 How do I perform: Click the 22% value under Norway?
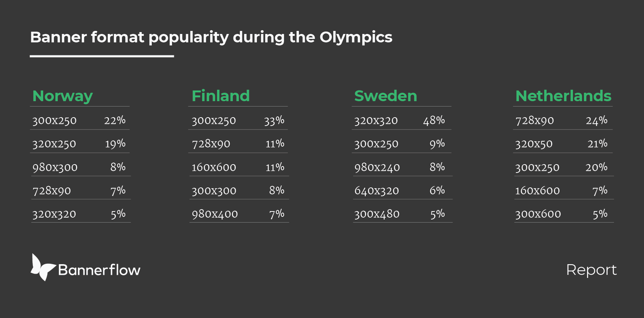(x=115, y=120)
